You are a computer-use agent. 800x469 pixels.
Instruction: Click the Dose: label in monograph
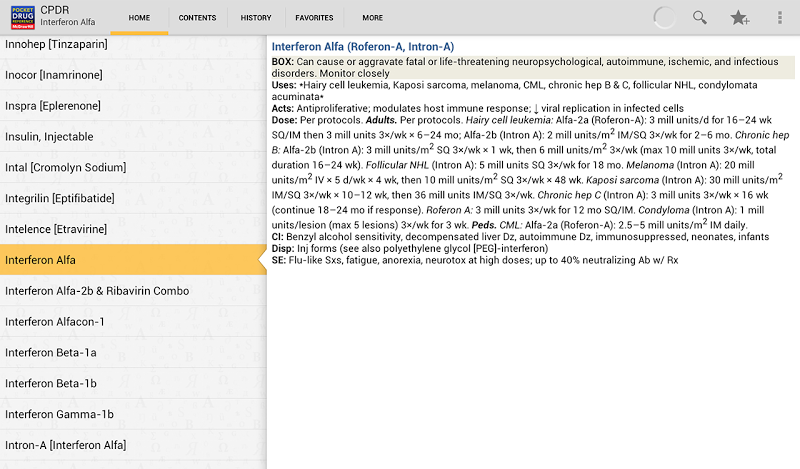(284, 120)
